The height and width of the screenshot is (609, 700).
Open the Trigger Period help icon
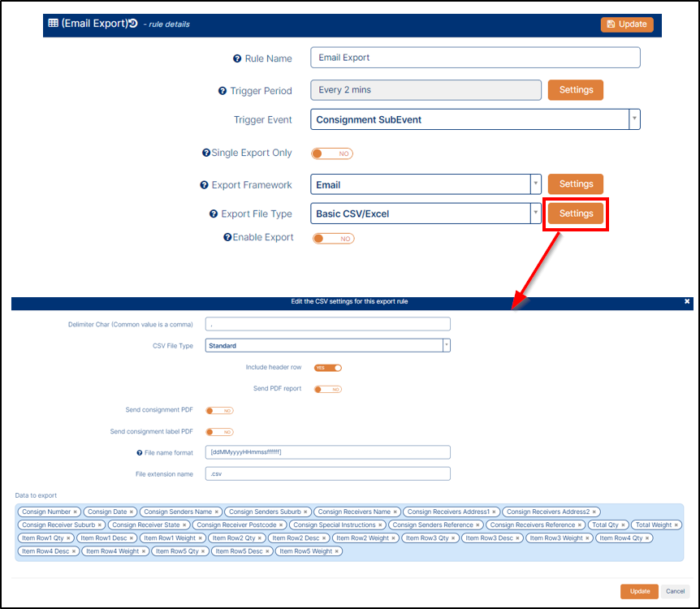[223, 91]
